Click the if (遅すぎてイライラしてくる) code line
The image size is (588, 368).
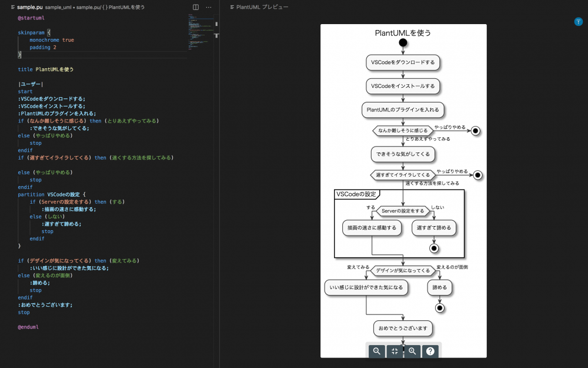coord(95,158)
